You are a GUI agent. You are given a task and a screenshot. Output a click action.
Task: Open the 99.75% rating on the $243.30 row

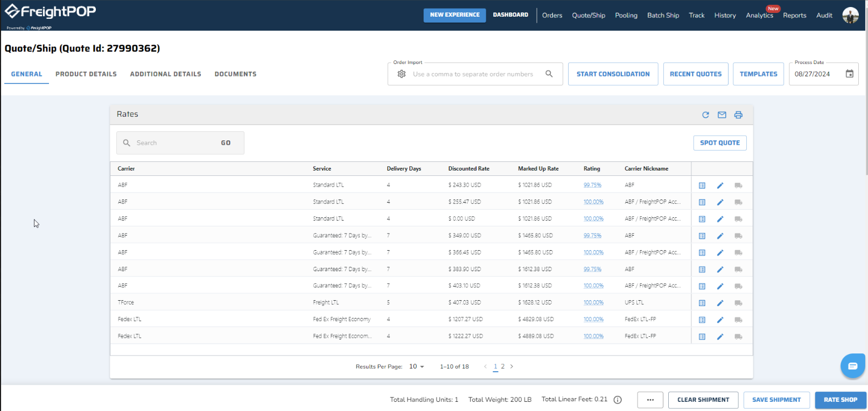(x=592, y=185)
